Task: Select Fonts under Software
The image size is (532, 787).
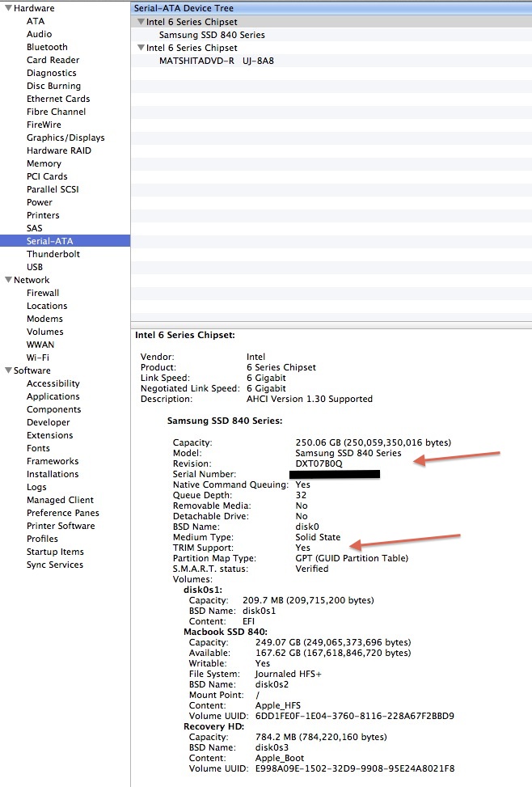Action: (x=38, y=448)
